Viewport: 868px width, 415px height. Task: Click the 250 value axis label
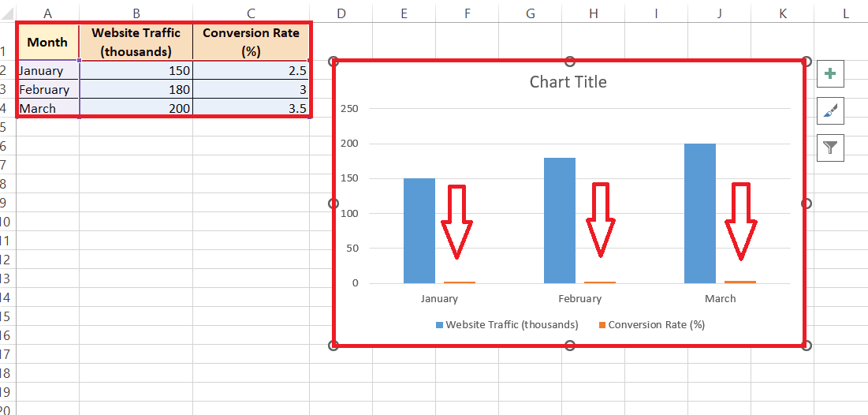(x=350, y=109)
